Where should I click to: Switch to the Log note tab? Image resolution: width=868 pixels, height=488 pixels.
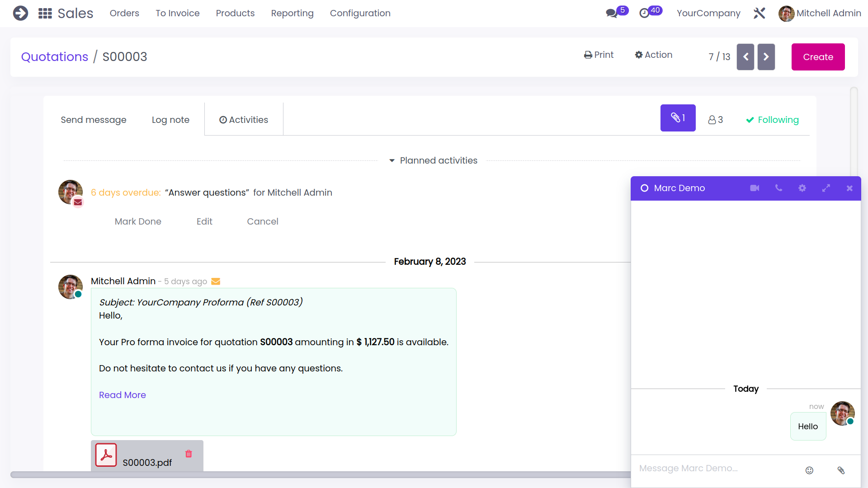pyautogui.click(x=170, y=120)
